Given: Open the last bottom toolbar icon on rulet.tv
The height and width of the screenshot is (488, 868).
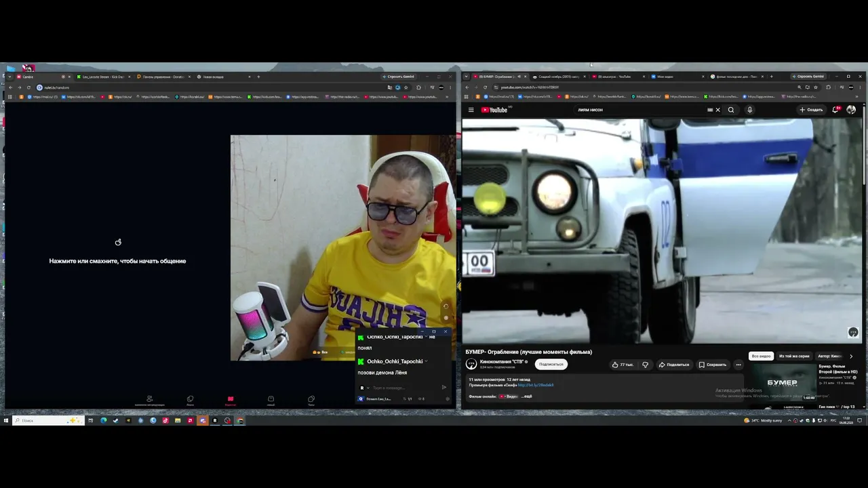Looking at the screenshot, I should tap(311, 400).
